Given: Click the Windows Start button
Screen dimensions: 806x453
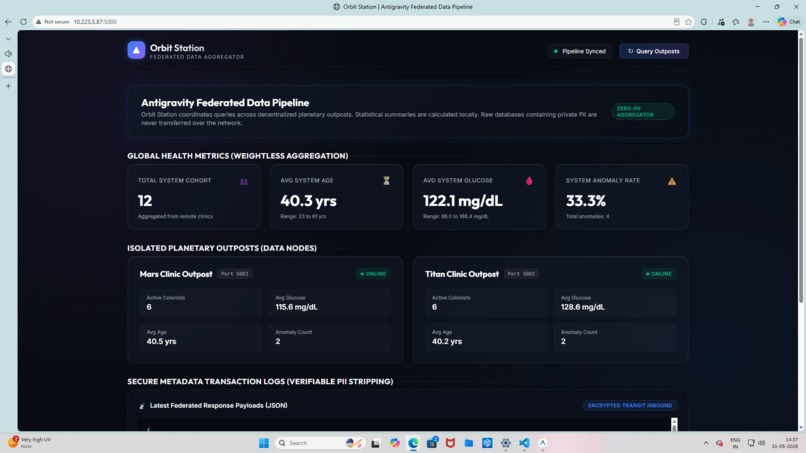Looking at the screenshot, I should [264, 443].
